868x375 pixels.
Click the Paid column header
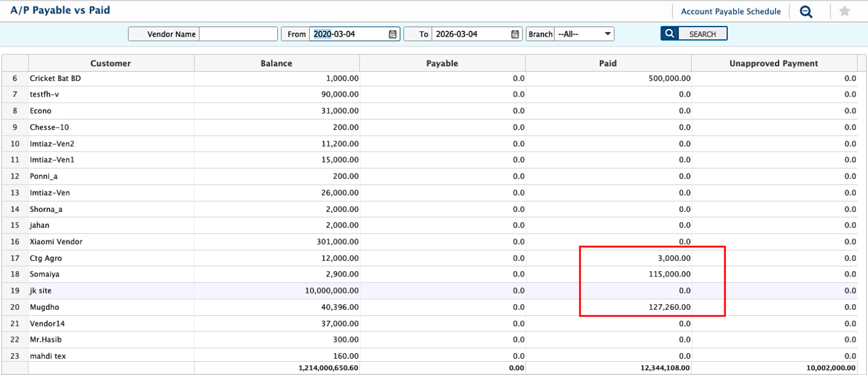(x=608, y=63)
